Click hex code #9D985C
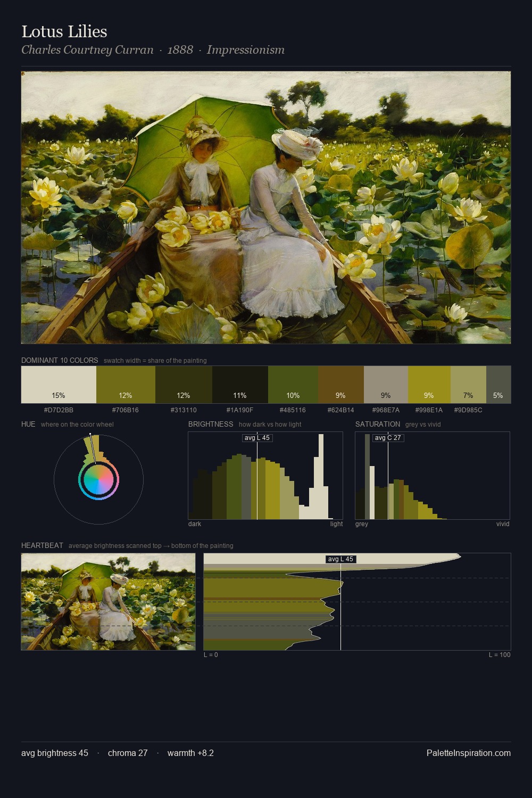 [x=468, y=410]
